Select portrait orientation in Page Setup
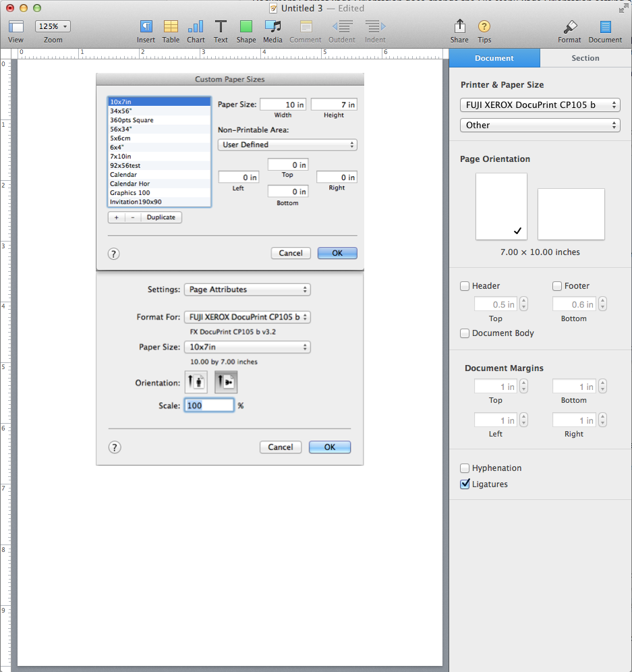The width and height of the screenshot is (632, 672). (x=196, y=382)
